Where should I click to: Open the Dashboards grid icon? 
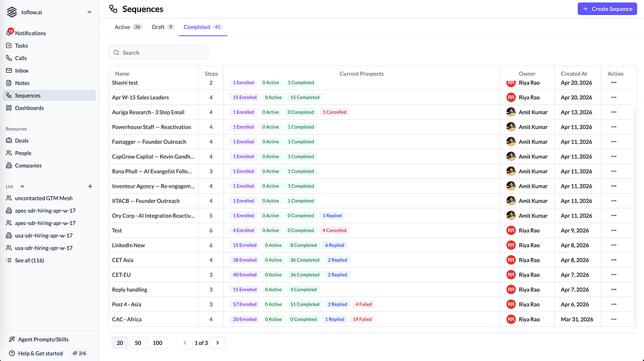9,108
